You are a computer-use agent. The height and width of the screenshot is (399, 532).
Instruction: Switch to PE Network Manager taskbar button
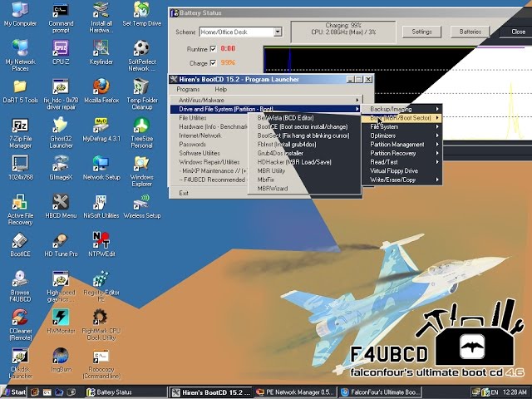[x=295, y=392]
